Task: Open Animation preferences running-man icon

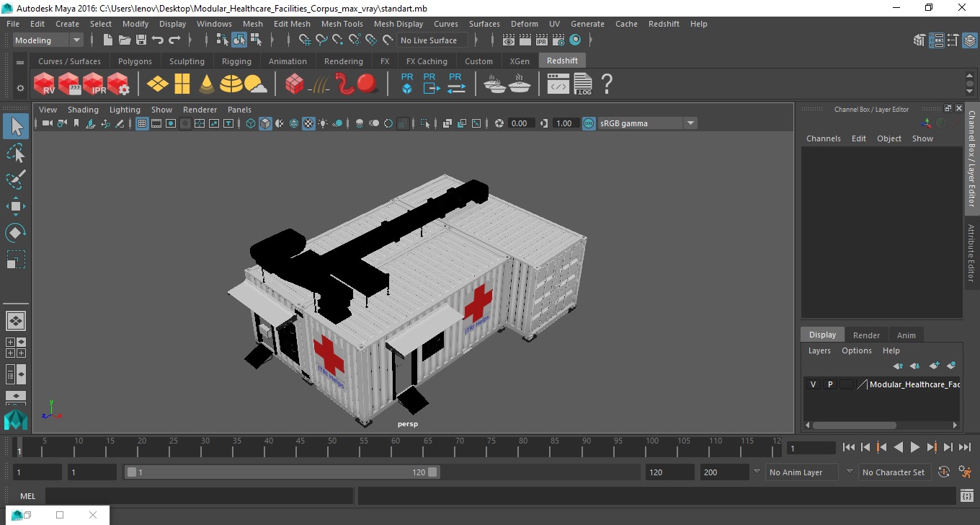Action: tap(965, 472)
